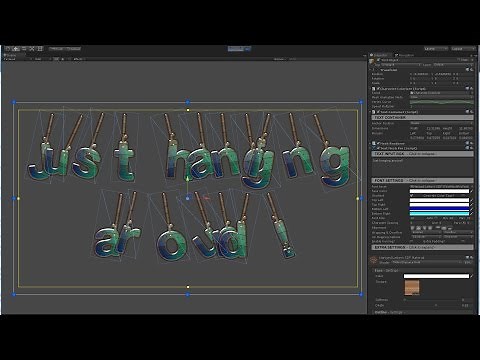Image resolution: width=480 pixels, height=360 pixels.
Task: Open the Wrapping mode dropdown
Action: coord(427,232)
